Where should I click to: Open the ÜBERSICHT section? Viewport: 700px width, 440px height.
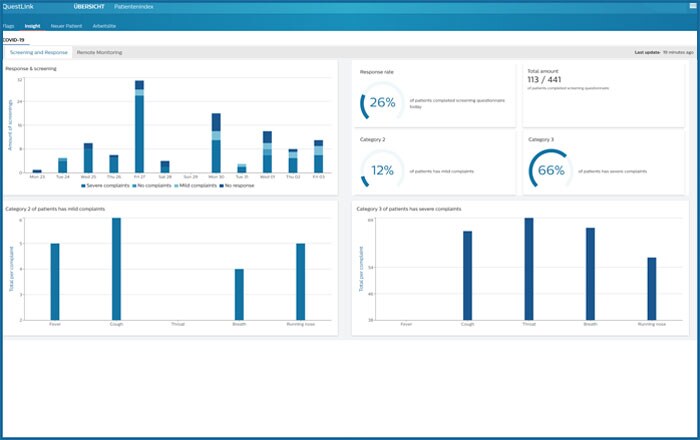[89, 7]
